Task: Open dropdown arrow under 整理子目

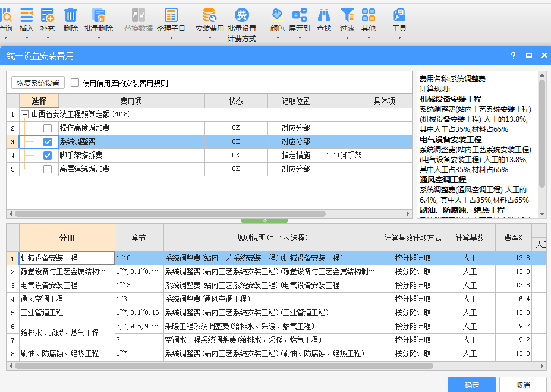Action: (x=171, y=37)
